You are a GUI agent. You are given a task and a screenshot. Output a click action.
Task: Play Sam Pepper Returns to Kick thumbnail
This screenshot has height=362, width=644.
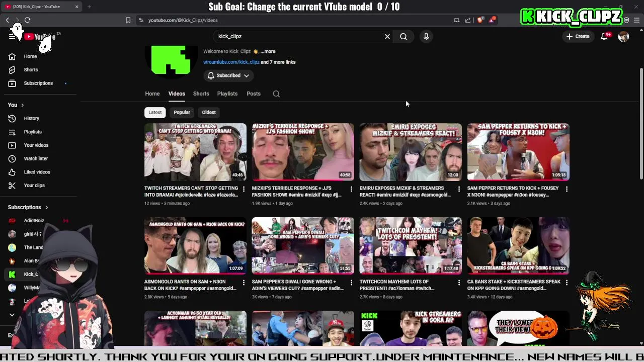tap(518, 152)
